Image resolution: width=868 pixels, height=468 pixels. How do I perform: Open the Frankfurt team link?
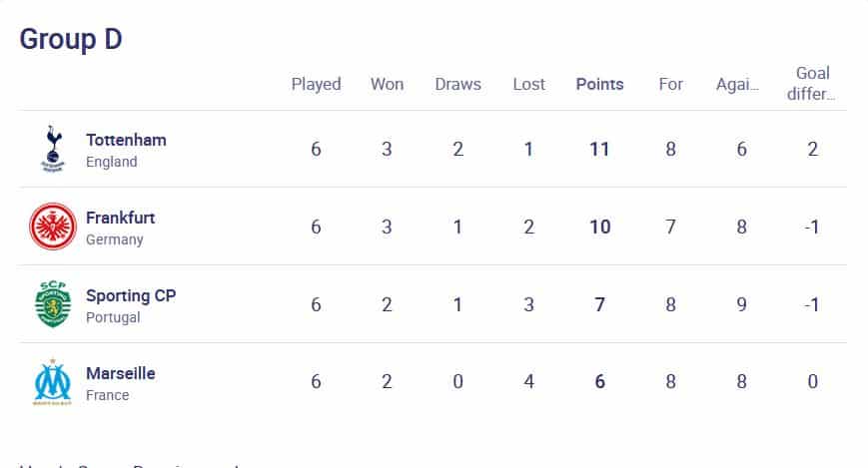[x=121, y=218]
